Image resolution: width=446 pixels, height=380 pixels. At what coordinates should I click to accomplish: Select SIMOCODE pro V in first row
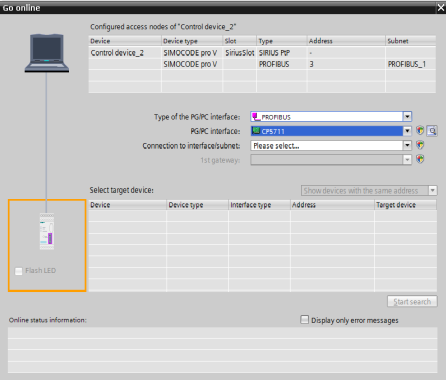tap(192, 53)
